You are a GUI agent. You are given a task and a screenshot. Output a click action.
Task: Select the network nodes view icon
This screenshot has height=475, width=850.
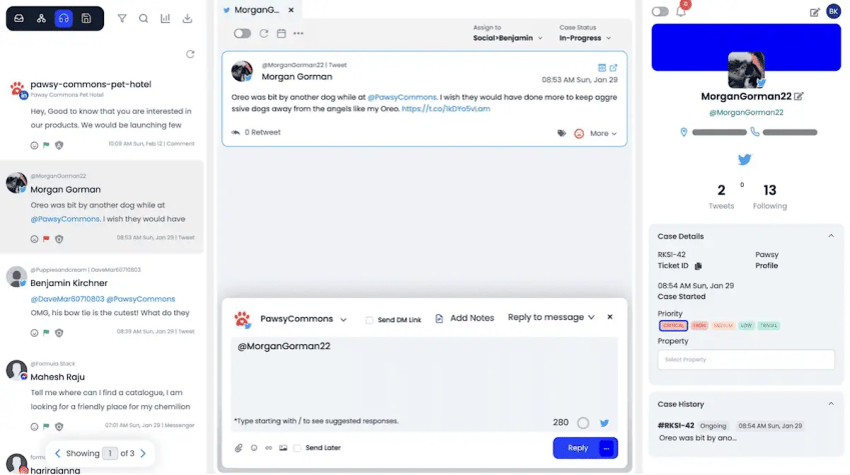click(x=41, y=18)
